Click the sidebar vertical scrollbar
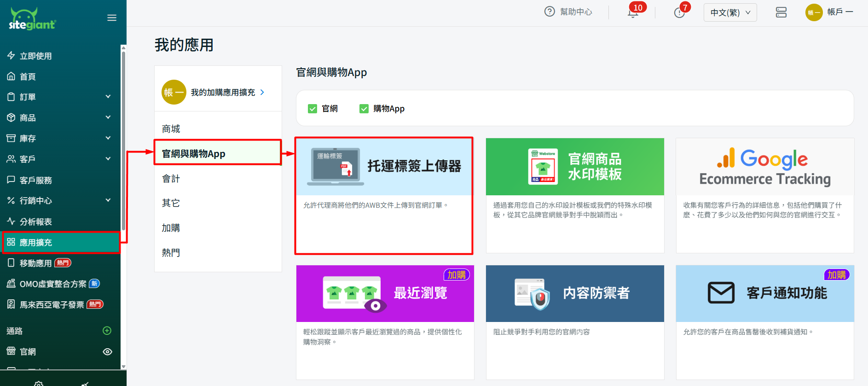This screenshot has width=868, height=386. tap(123, 138)
